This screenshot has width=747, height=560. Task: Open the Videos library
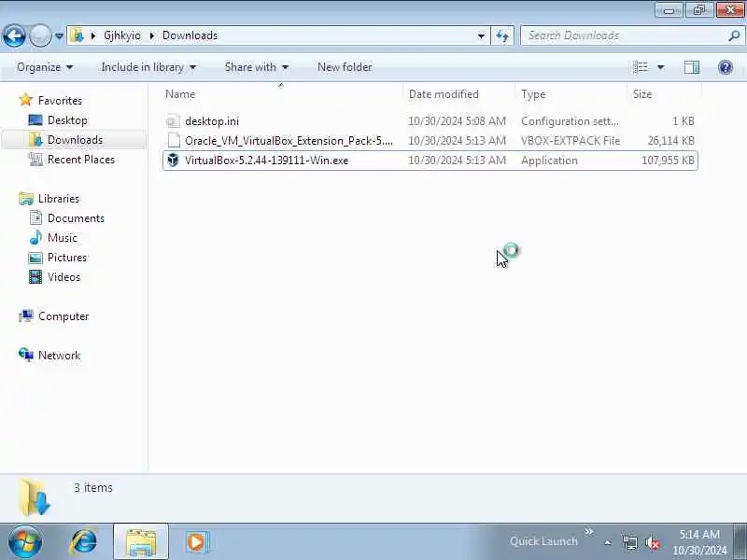click(63, 277)
